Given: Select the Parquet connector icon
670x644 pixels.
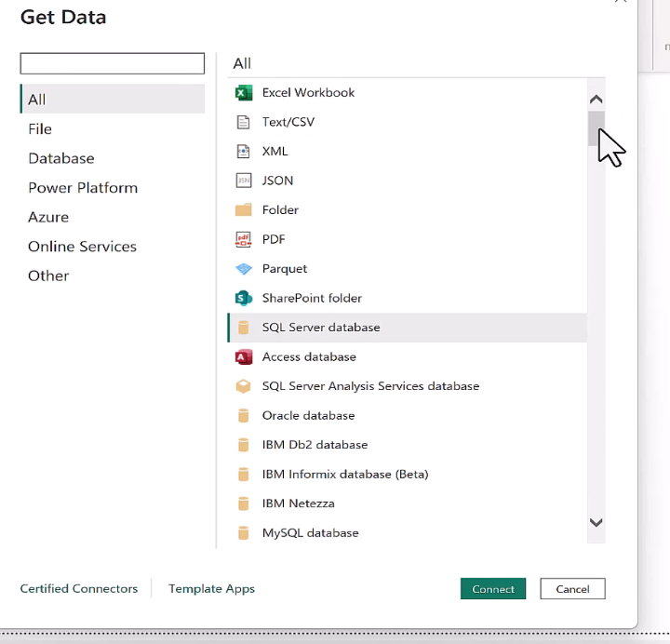Looking at the screenshot, I should click(244, 269).
